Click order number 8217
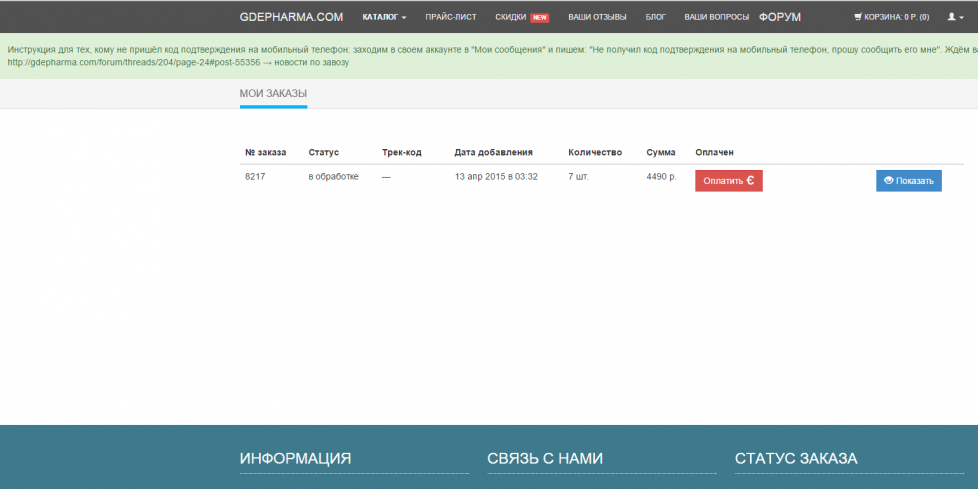The image size is (978, 489). 255,176
